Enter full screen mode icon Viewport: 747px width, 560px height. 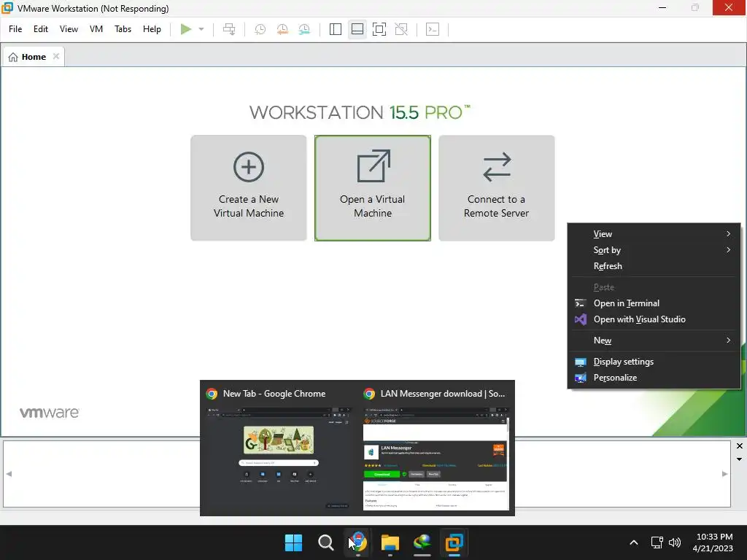tap(379, 29)
